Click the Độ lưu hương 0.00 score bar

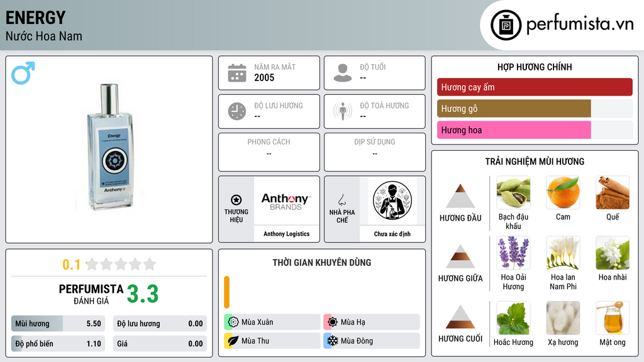pyautogui.click(x=160, y=324)
